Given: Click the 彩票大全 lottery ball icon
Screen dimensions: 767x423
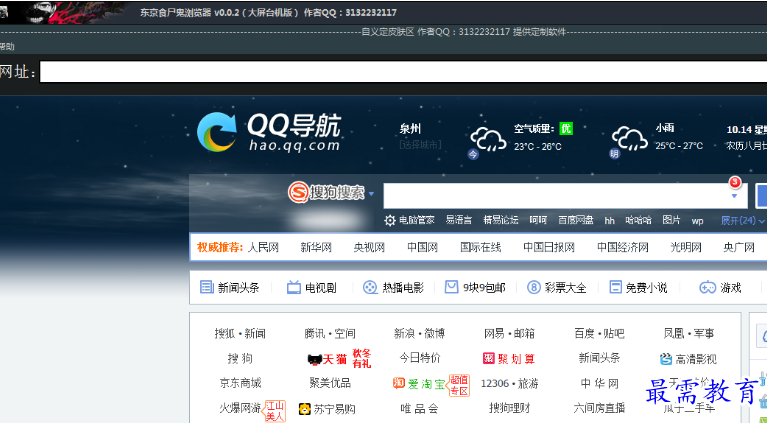Looking at the screenshot, I should tap(534, 287).
